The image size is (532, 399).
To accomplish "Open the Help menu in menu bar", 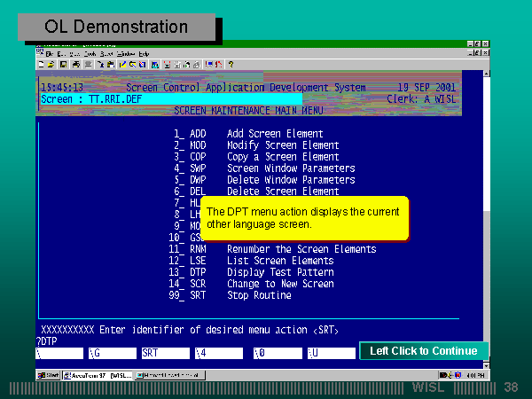I will [x=144, y=54].
